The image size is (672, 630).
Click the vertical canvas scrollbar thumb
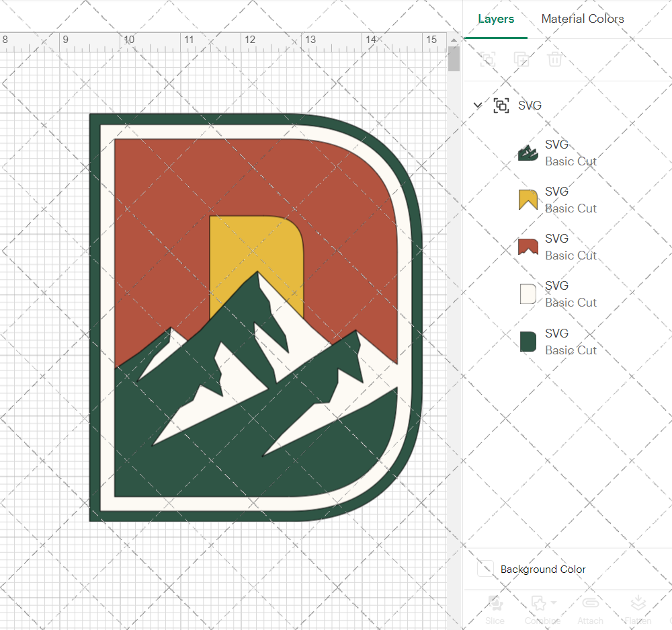pyautogui.click(x=454, y=58)
